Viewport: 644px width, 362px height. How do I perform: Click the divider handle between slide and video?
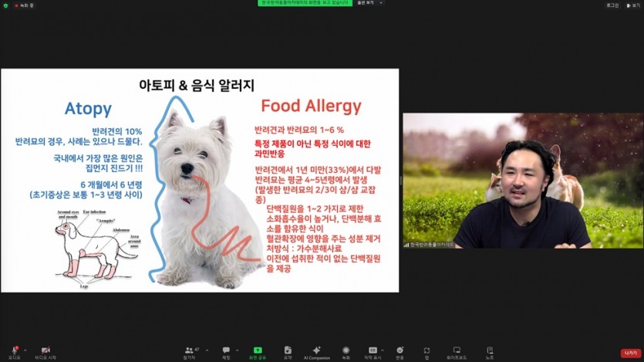[401, 181]
